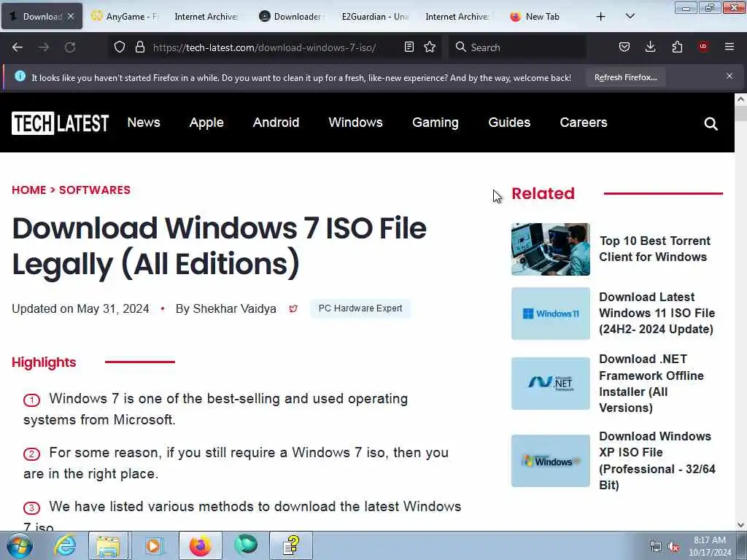Click the network tray icon

coord(656,547)
